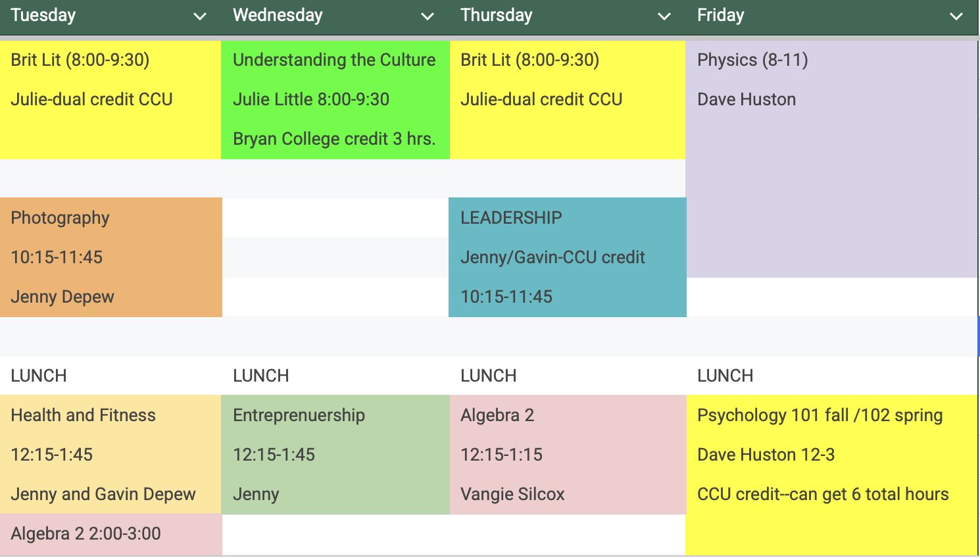The width and height of the screenshot is (980, 558).
Task: Select the Understanding the Culture cell
Action: tap(335, 60)
